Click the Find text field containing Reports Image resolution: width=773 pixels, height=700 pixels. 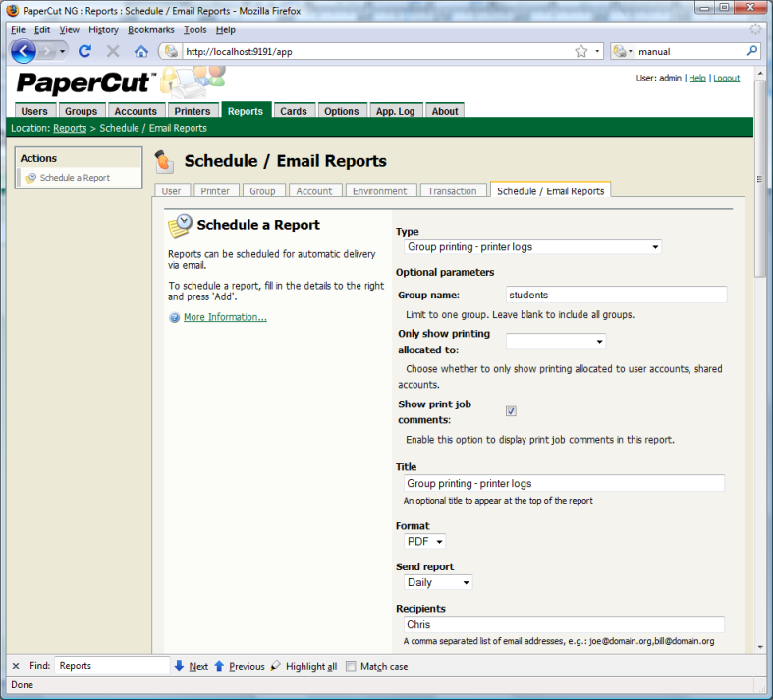point(112,666)
